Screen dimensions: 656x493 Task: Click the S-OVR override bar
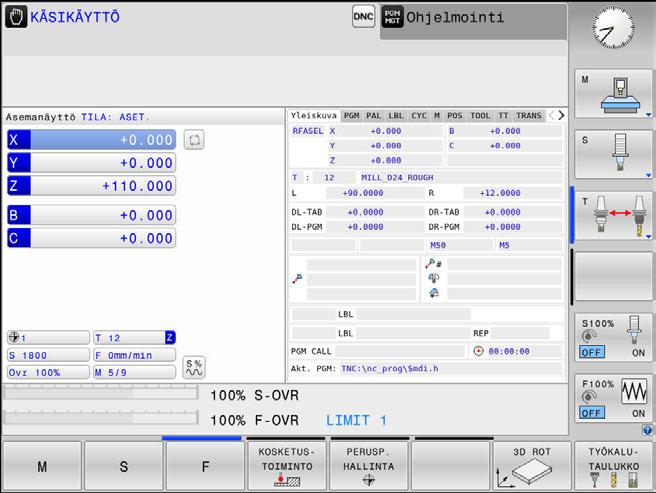click(101, 393)
